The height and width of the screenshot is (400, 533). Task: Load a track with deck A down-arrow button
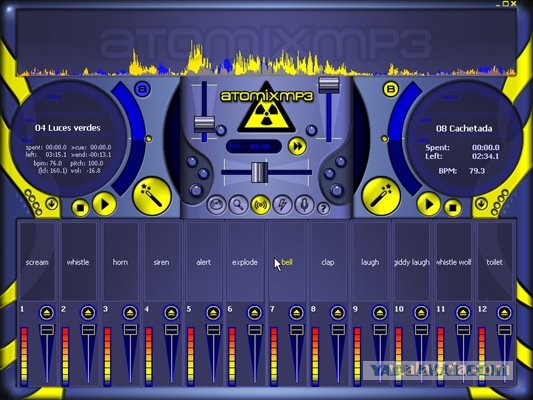(x=52, y=204)
